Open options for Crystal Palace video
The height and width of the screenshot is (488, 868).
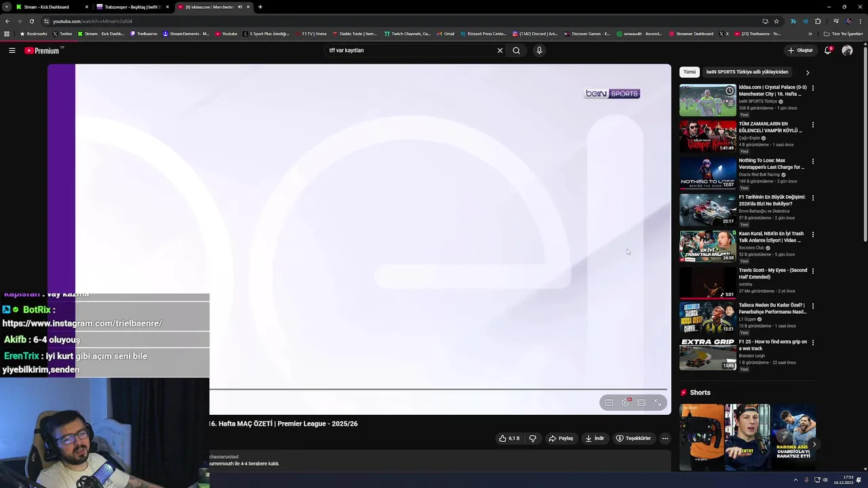point(812,88)
